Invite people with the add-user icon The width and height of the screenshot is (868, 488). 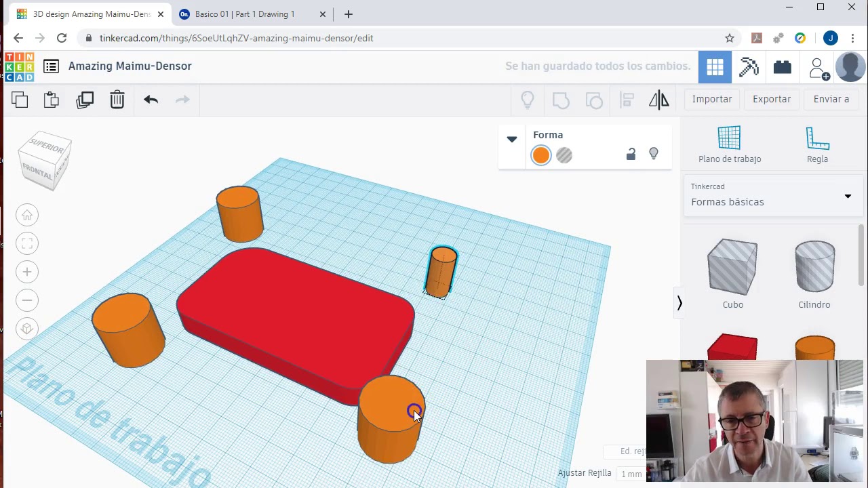click(x=818, y=68)
